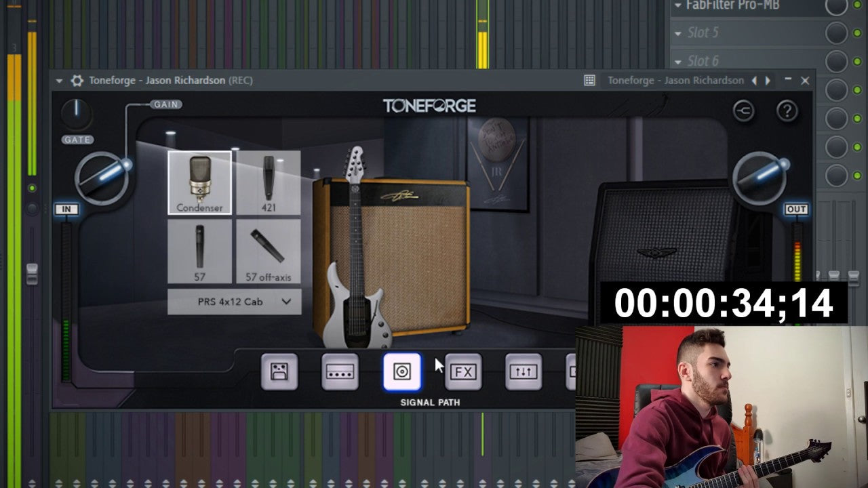Select the Condenser microphone
The image size is (868, 488).
coord(199,180)
